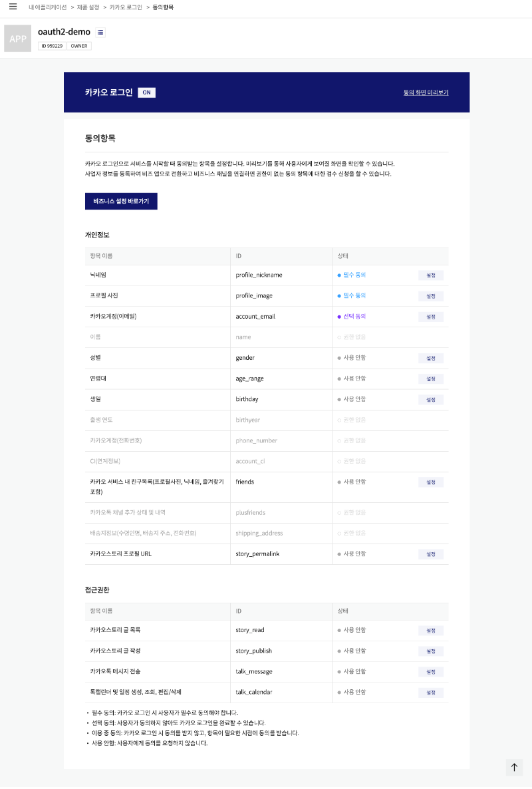Click 필수 동의 status of 프로필 사진
Viewport: 532px width, 789px height.
352,296
